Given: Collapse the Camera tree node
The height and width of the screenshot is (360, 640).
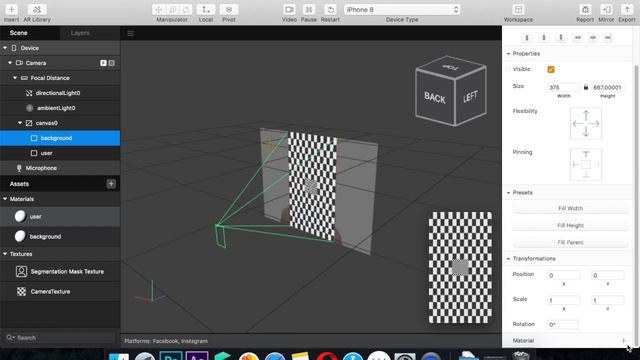Looking at the screenshot, I should pyautogui.click(x=10, y=63).
